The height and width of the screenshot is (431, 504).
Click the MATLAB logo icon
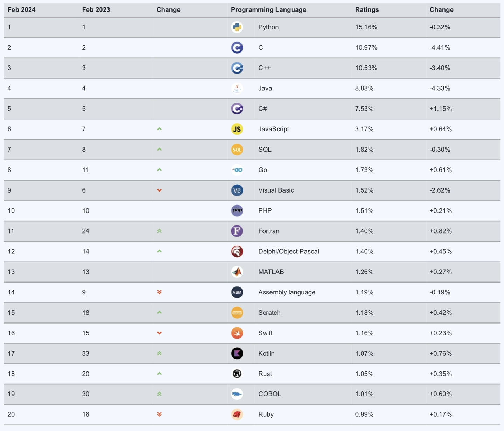[237, 272]
